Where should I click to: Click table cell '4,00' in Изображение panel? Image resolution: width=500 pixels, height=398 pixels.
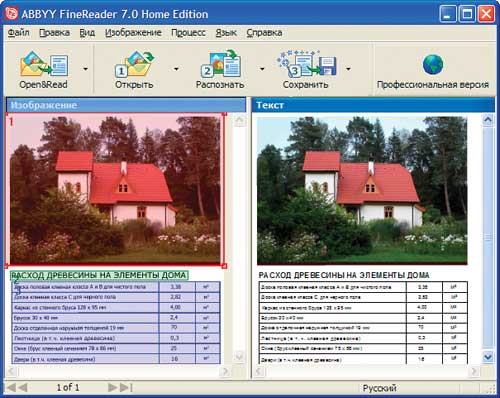177,308
